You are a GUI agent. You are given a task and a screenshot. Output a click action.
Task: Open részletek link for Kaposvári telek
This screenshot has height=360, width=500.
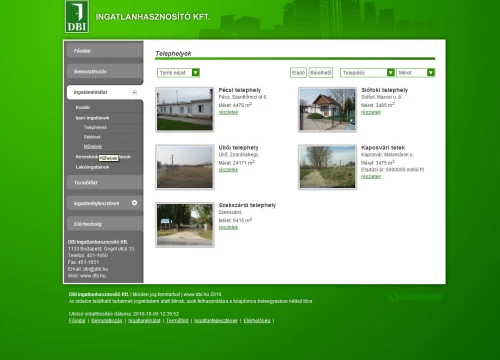(x=371, y=176)
